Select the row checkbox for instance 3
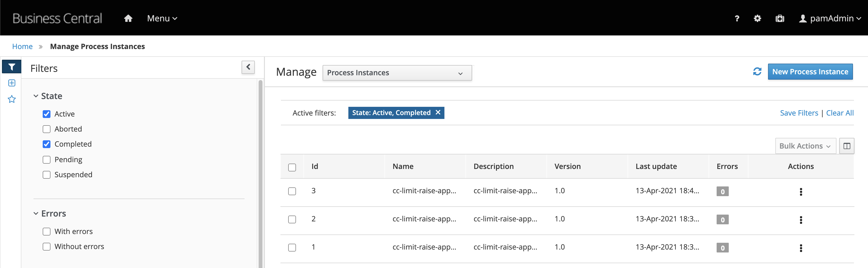The width and height of the screenshot is (868, 268). point(292,191)
